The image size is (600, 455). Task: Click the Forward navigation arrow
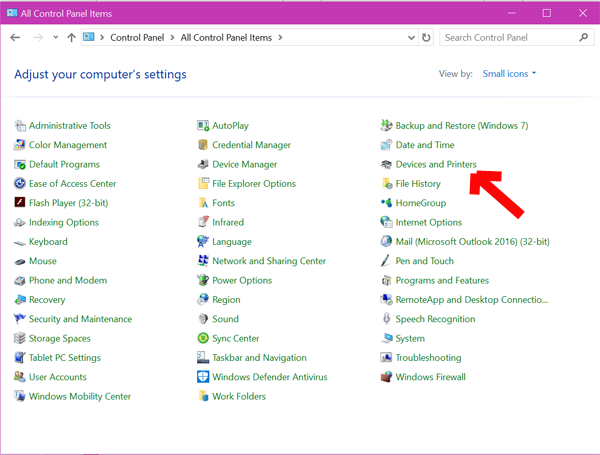38,38
